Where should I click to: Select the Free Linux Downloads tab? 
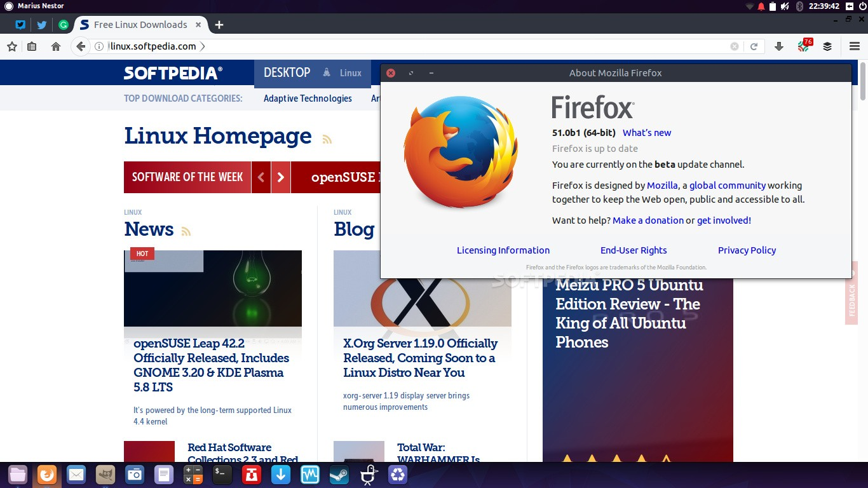coord(140,25)
